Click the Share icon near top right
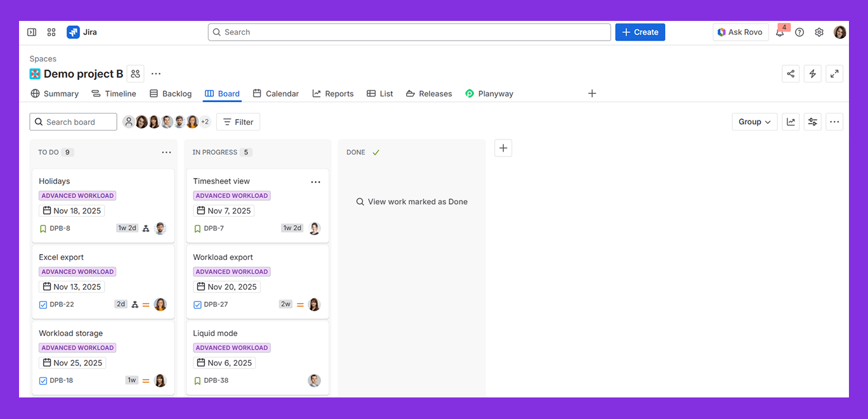868x419 pixels. pyautogui.click(x=791, y=74)
